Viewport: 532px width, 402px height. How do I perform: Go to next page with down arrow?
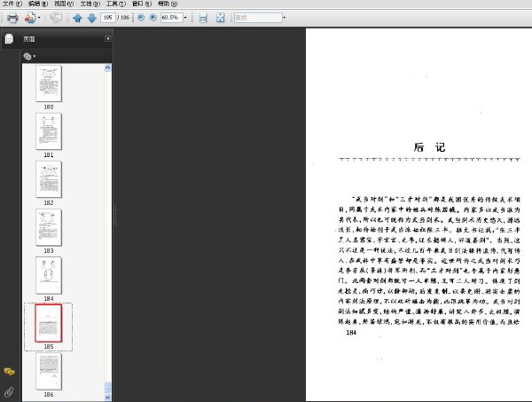pos(92,18)
